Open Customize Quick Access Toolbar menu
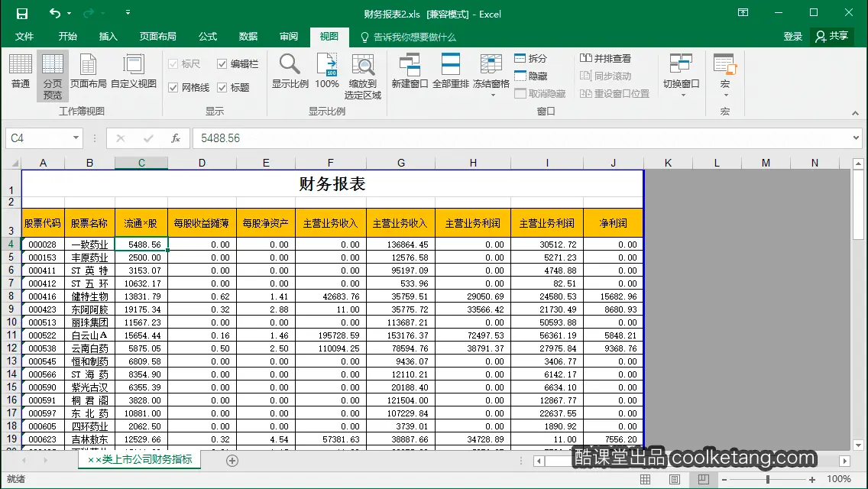Image resolution: width=868 pixels, height=489 pixels. coord(128,12)
